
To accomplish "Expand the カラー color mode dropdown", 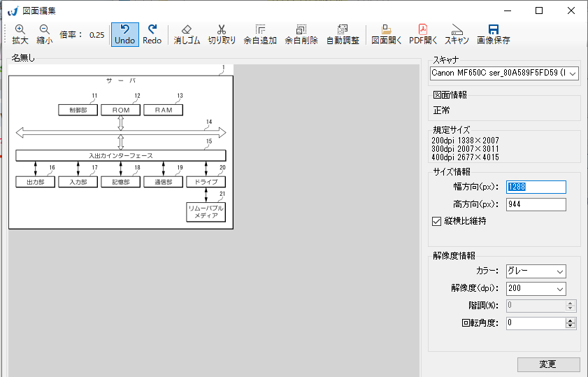I will [x=559, y=271].
